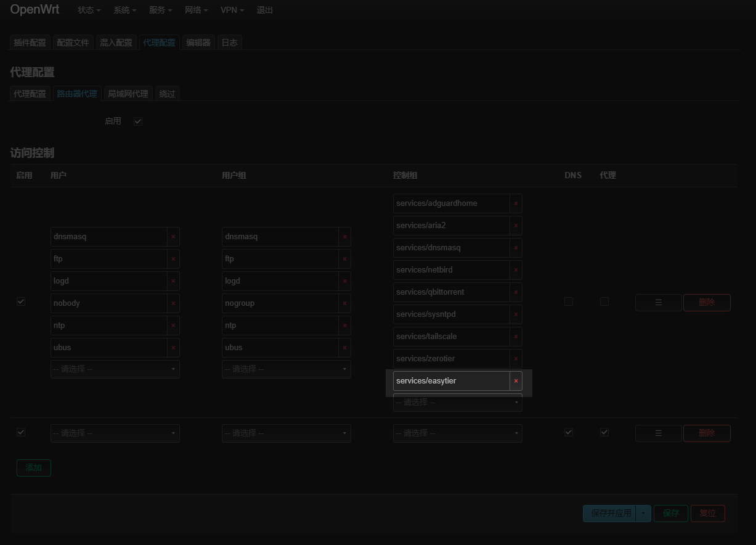
Task: Open the 状态 menu
Action: pyautogui.click(x=89, y=10)
